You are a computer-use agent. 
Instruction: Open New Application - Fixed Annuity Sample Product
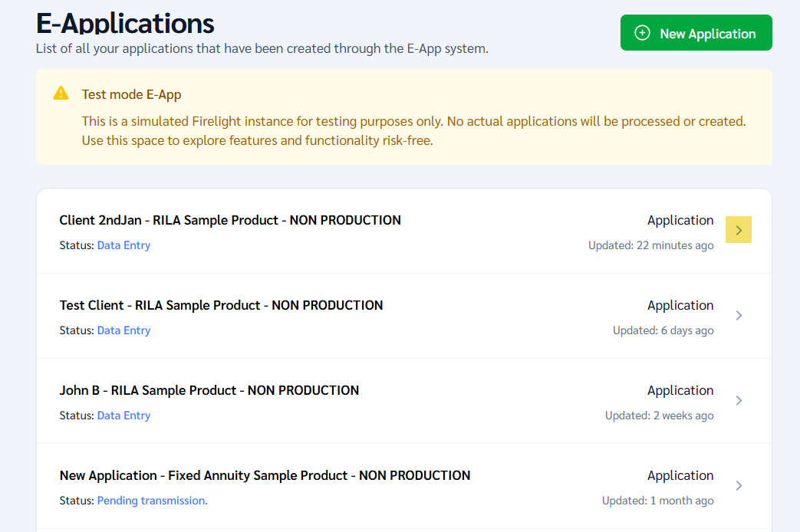(x=265, y=475)
